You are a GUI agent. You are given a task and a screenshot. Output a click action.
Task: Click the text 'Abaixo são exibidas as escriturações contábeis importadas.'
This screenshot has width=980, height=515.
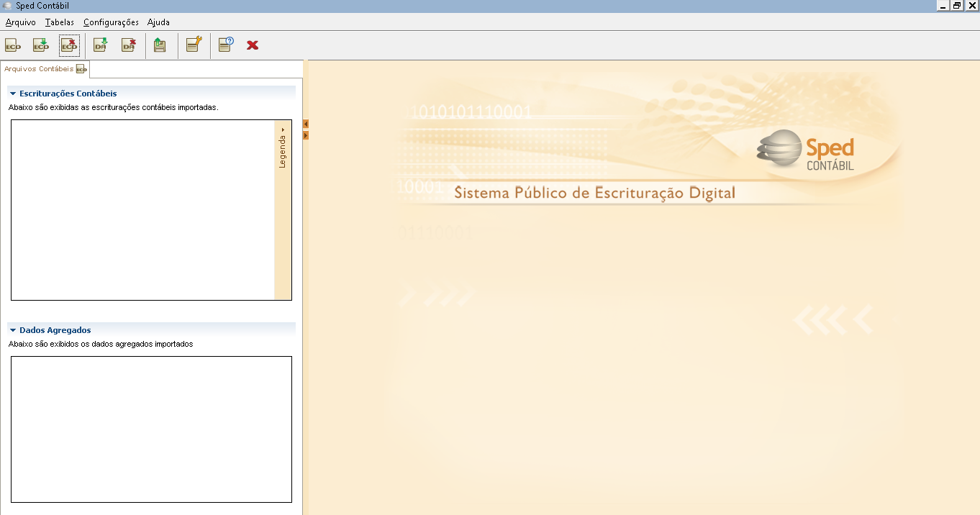(114, 107)
